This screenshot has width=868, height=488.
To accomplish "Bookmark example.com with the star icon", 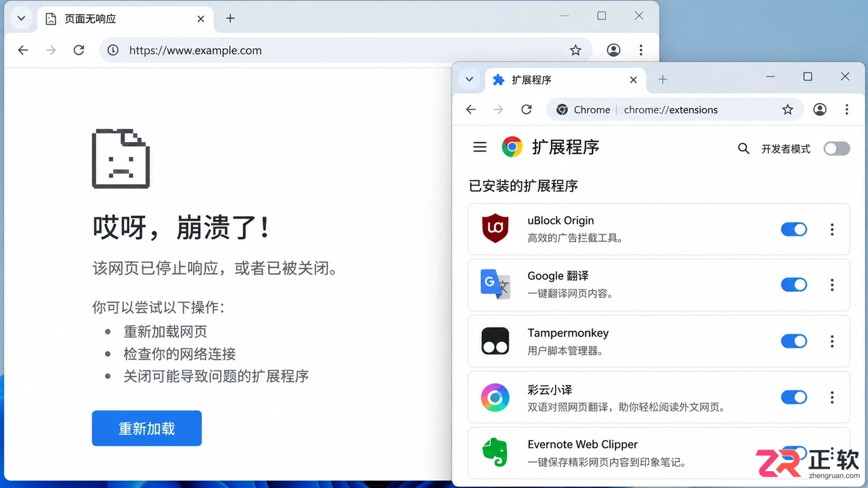I will pos(576,50).
